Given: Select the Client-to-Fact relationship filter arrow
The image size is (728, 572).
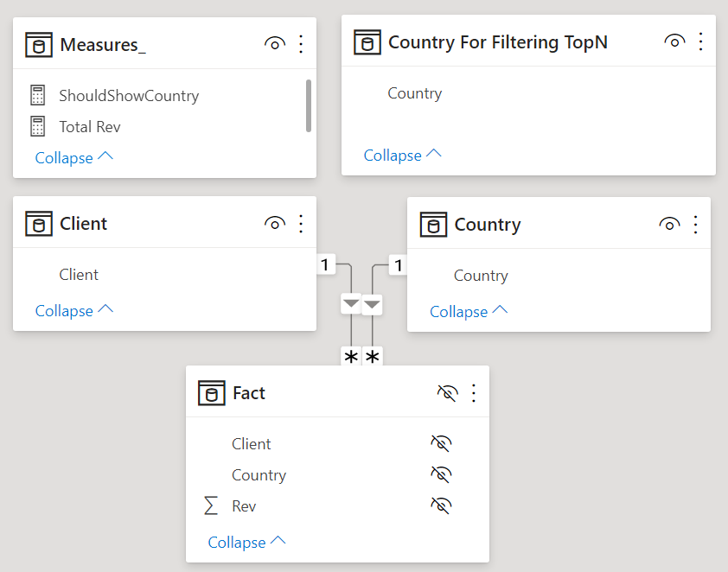Looking at the screenshot, I should coord(351,304).
